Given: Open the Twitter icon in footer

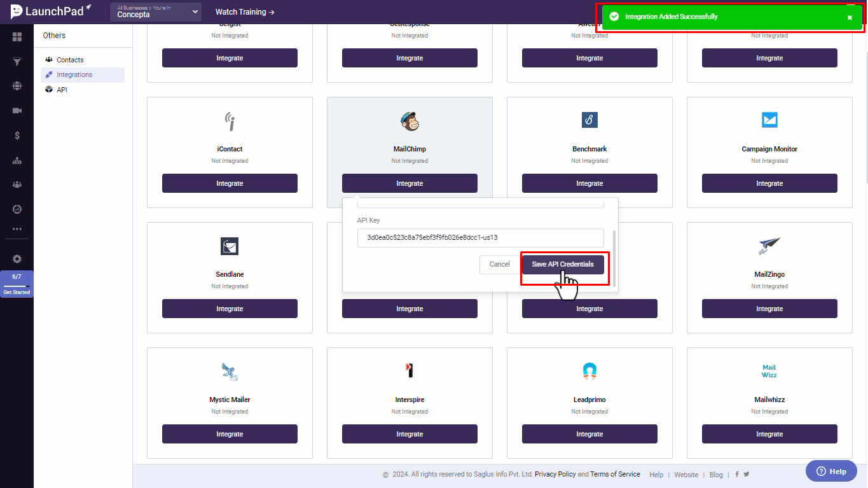Looking at the screenshot, I should pyautogui.click(x=747, y=474).
